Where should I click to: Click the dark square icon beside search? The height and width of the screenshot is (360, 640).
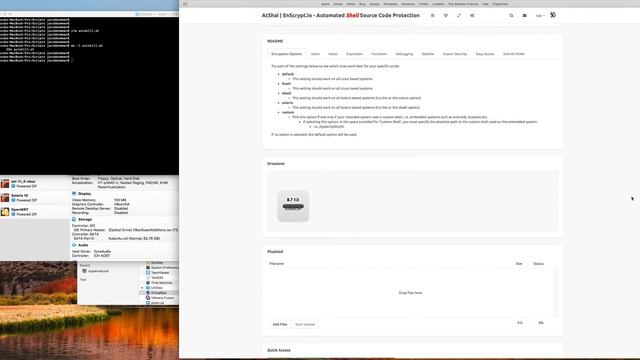524,16
